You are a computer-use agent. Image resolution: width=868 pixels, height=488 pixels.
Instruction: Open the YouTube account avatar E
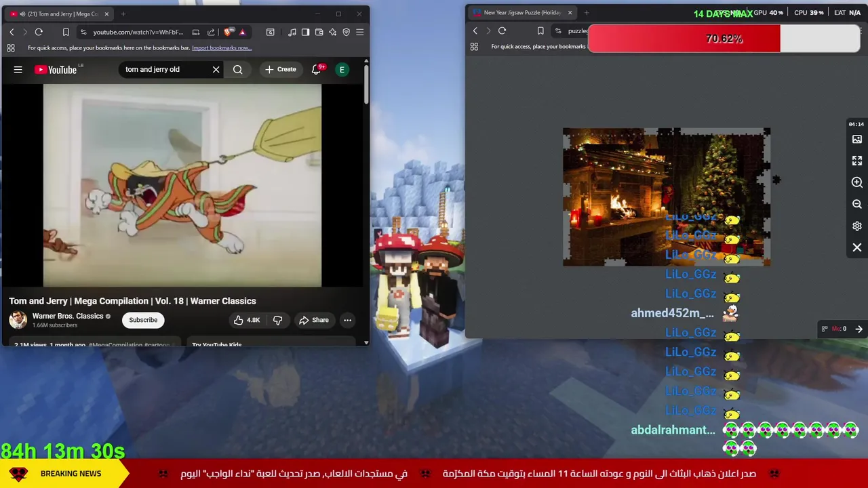point(342,69)
